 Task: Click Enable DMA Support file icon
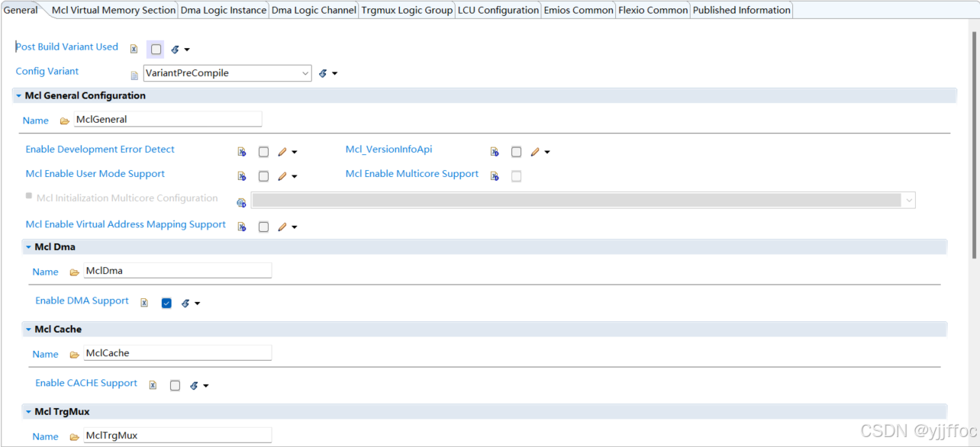[144, 303]
